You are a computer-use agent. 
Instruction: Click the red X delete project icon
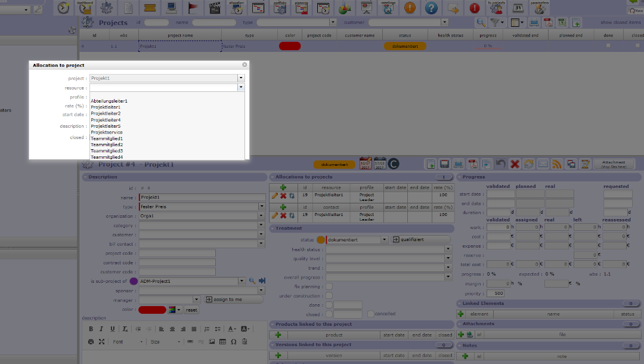click(x=514, y=164)
